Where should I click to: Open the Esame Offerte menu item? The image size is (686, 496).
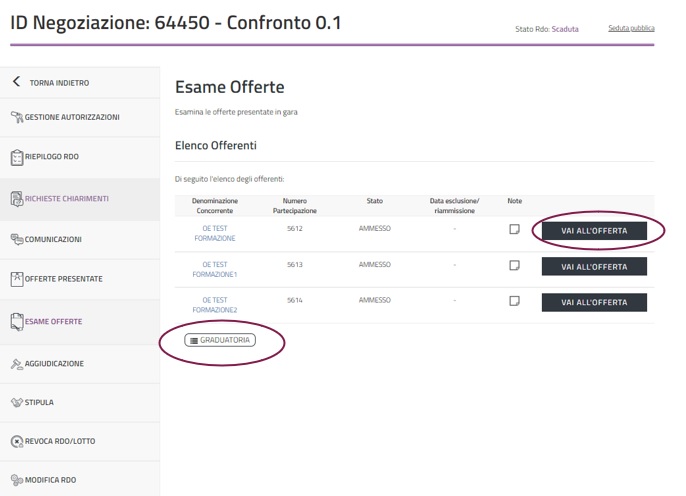point(54,322)
